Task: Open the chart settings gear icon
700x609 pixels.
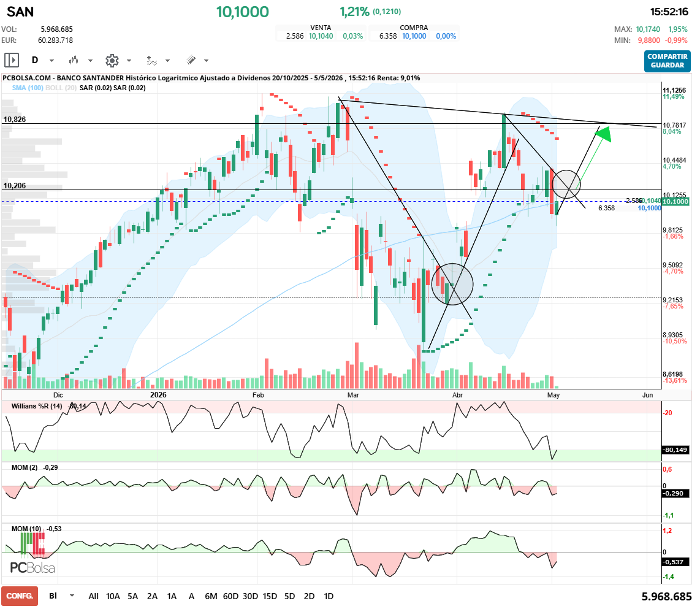Action: pyautogui.click(x=112, y=60)
